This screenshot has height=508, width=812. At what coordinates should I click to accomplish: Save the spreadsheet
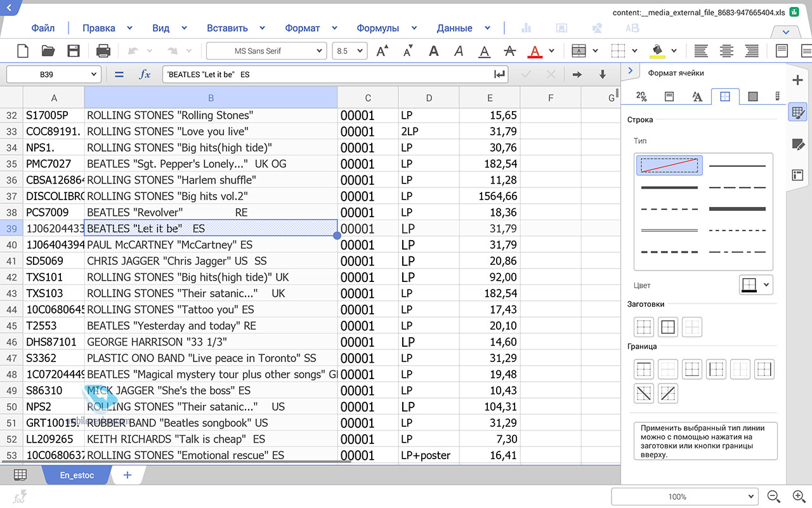click(74, 51)
